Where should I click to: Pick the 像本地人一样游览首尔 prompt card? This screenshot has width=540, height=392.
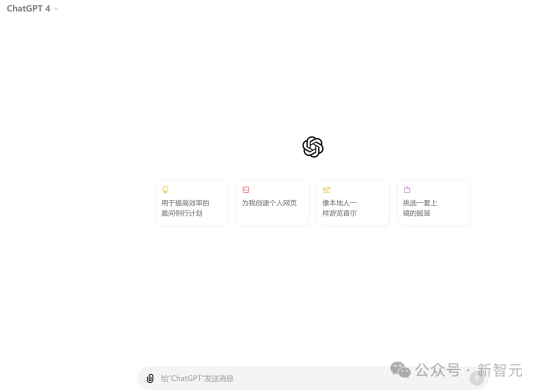[353, 203]
